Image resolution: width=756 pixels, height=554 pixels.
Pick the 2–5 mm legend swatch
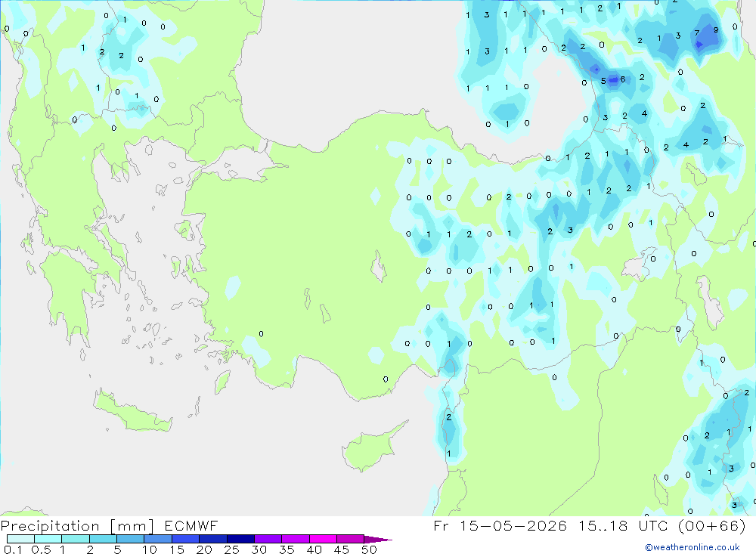tap(103, 539)
